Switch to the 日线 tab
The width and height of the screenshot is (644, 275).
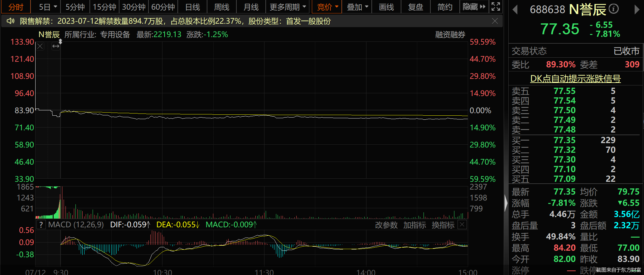pos(192,7)
